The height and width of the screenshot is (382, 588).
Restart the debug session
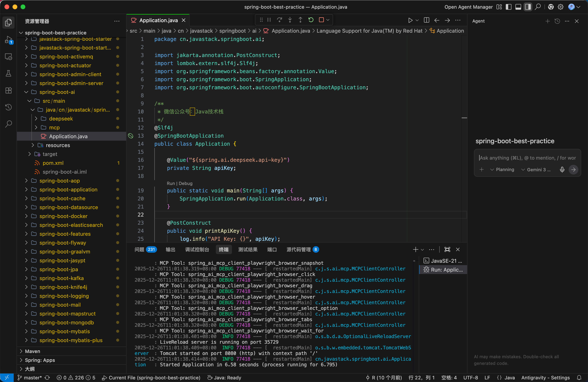pos(311,20)
